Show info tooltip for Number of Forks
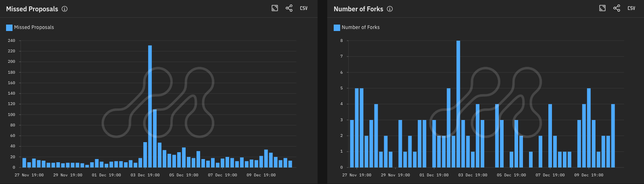644x184 pixels. point(390,9)
